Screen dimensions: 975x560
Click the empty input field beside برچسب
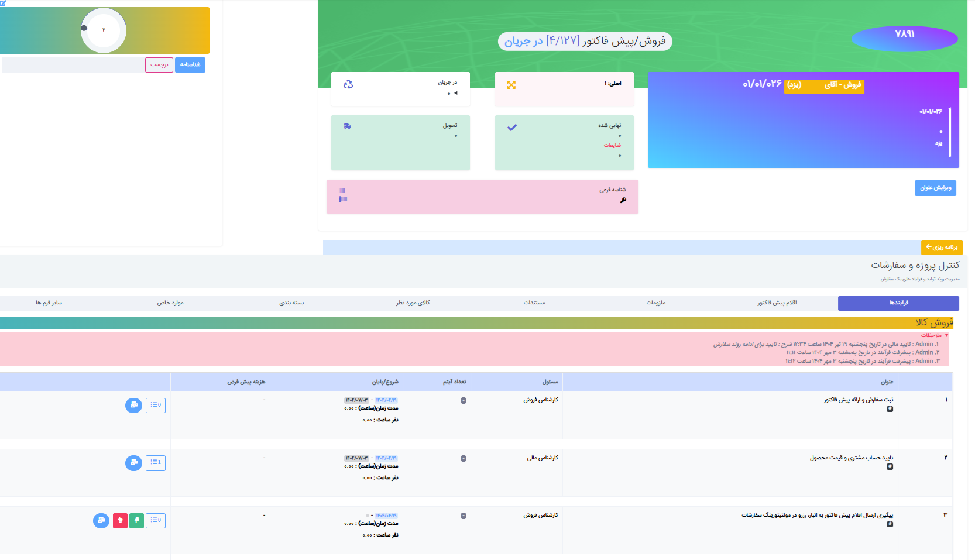coord(73,65)
